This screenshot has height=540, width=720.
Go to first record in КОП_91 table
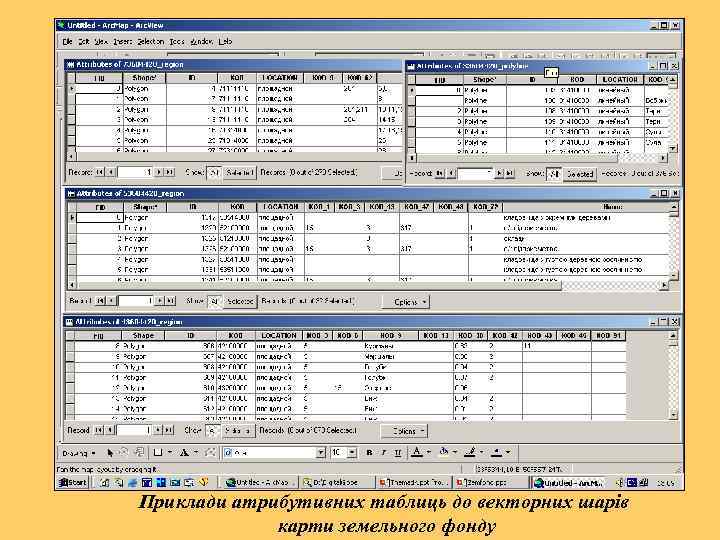99,430
